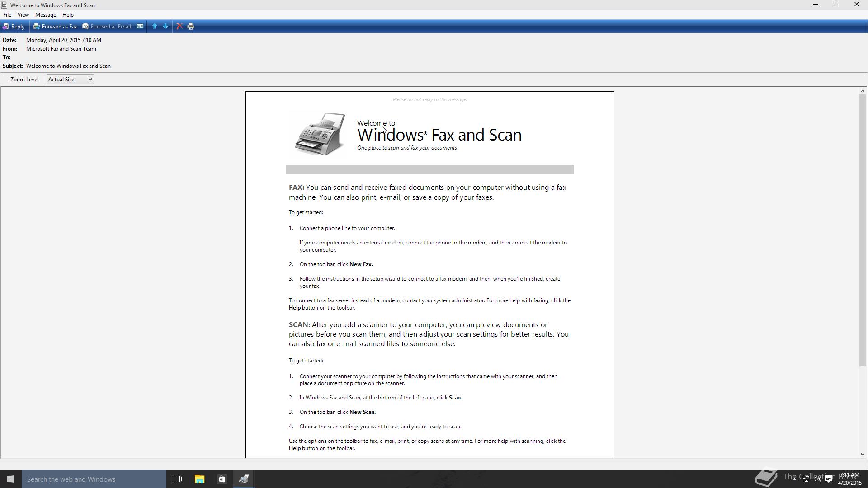Open the File menu
This screenshot has width=868, height=488.
[7, 15]
